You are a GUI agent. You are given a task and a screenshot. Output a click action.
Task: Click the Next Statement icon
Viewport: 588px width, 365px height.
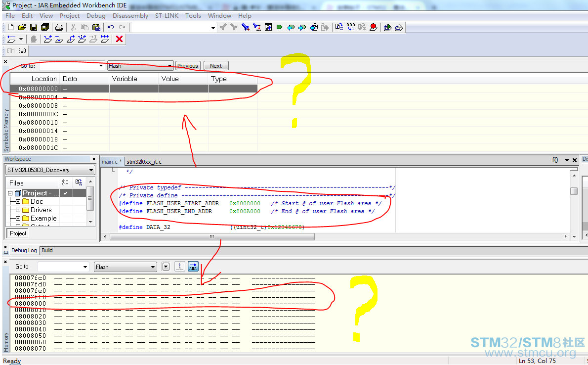point(82,39)
